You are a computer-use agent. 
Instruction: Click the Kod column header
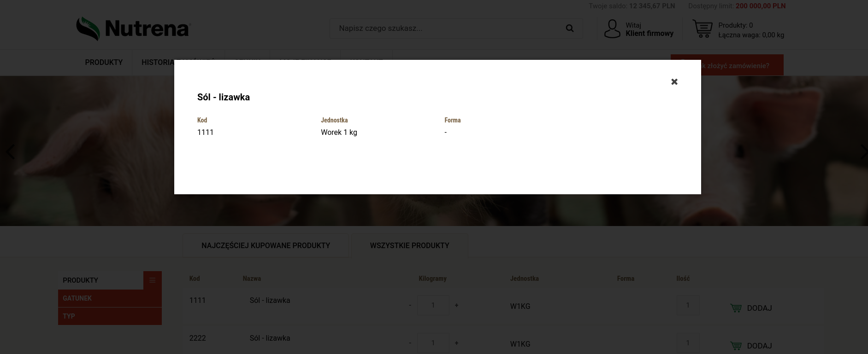(x=195, y=279)
